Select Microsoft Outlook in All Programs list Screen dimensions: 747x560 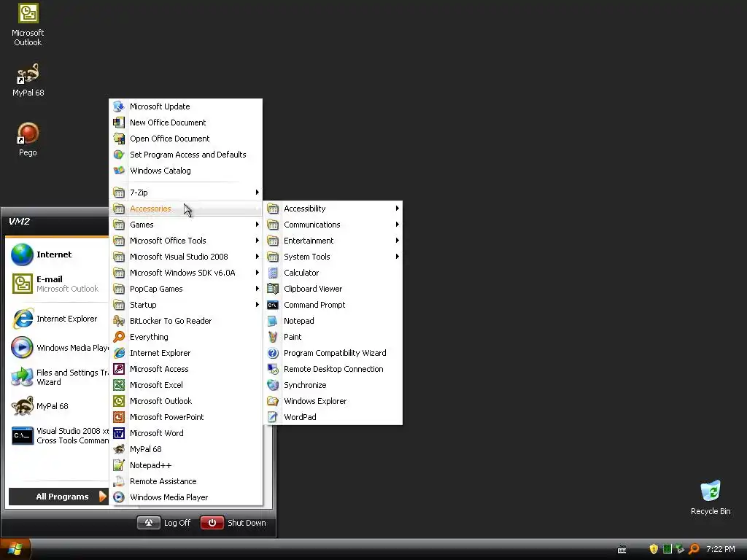coord(186,401)
